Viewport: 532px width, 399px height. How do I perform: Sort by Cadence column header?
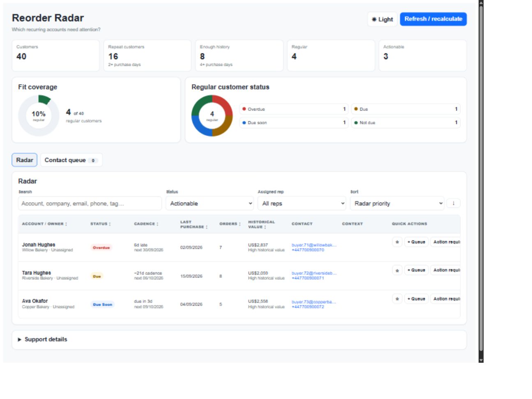146,224
